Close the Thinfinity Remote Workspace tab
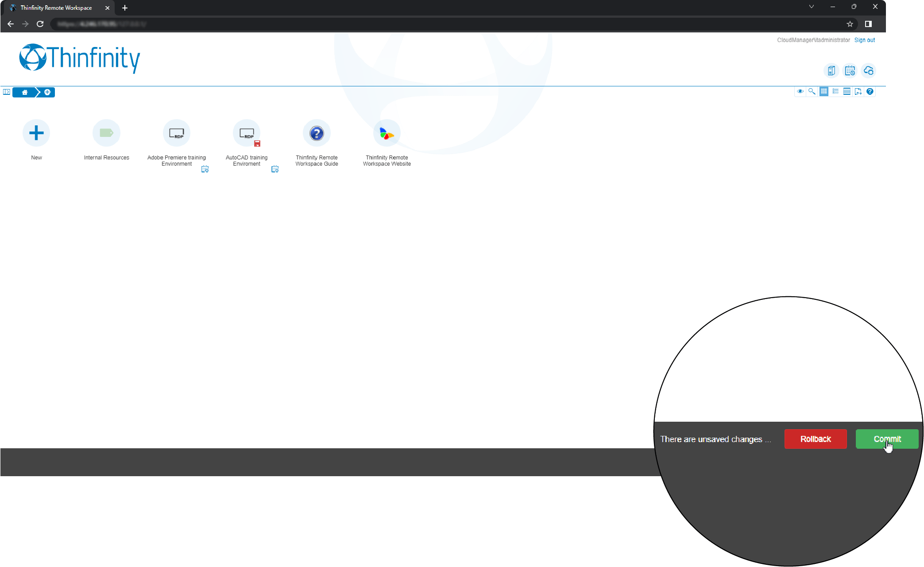 pos(107,8)
